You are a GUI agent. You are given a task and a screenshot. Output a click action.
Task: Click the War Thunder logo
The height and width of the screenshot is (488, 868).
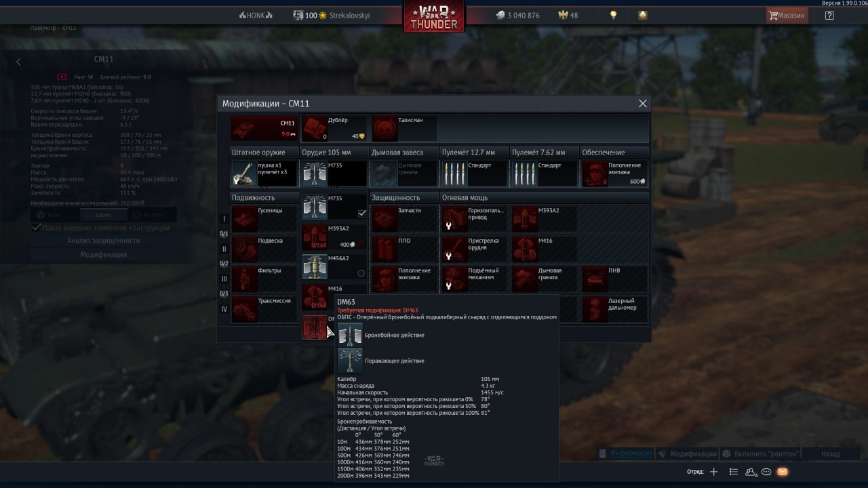point(434,16)
